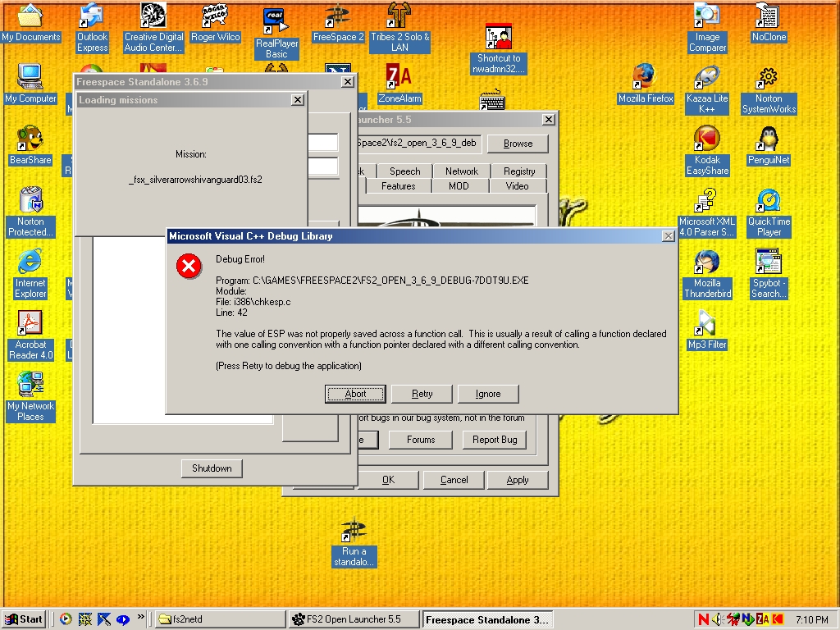
Task: Select the Mp3 Filter desktop icon
Action: [x=707, y=330]
